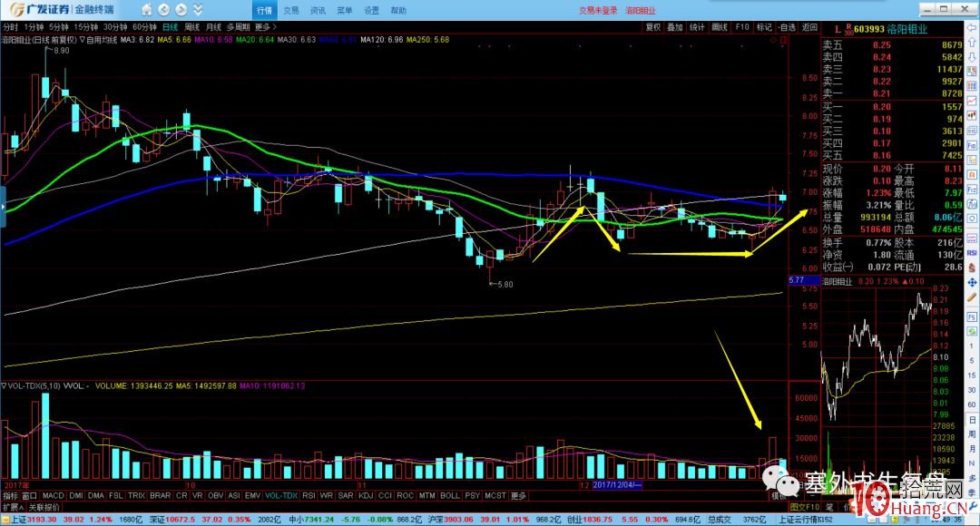Click the up-arrow icon in right sidebar

tap(973, 43)
